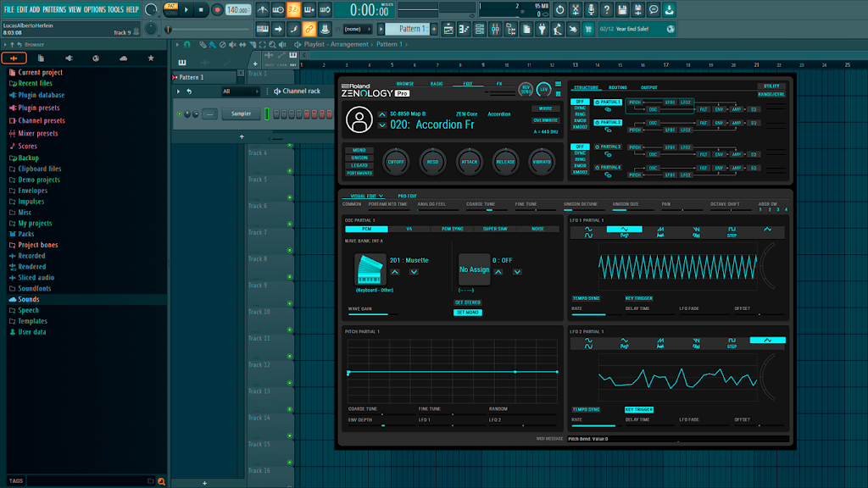
Task: Toggle KEY TRIGGER for LFO 2
Action: [x=639, y=409]
